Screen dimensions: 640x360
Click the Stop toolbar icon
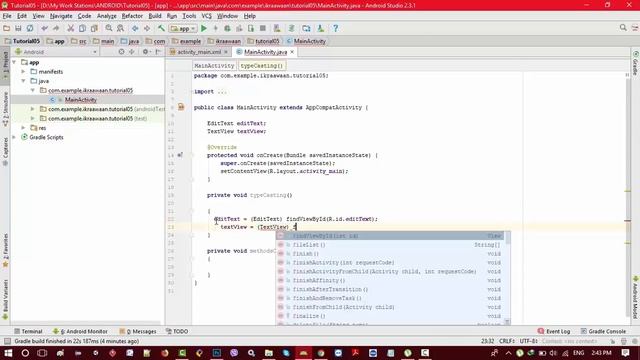(263, 28)
